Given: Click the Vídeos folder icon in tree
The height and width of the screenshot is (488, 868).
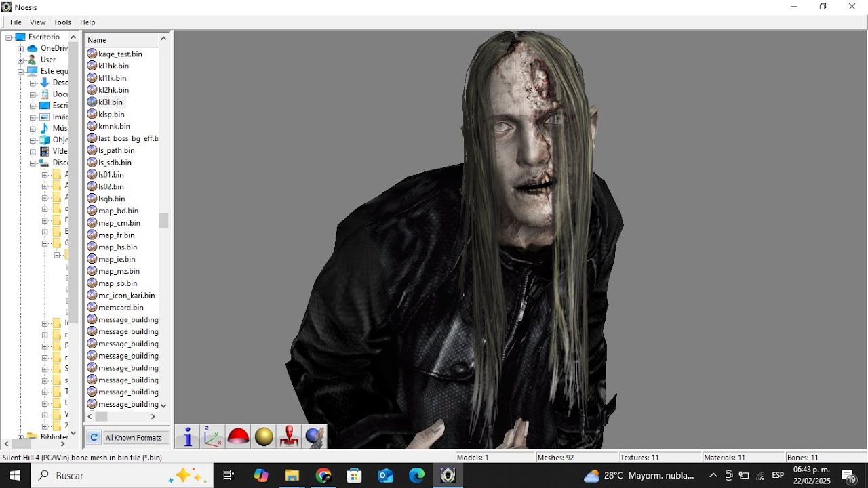Looking at the screenshot, I should point(44,151).
